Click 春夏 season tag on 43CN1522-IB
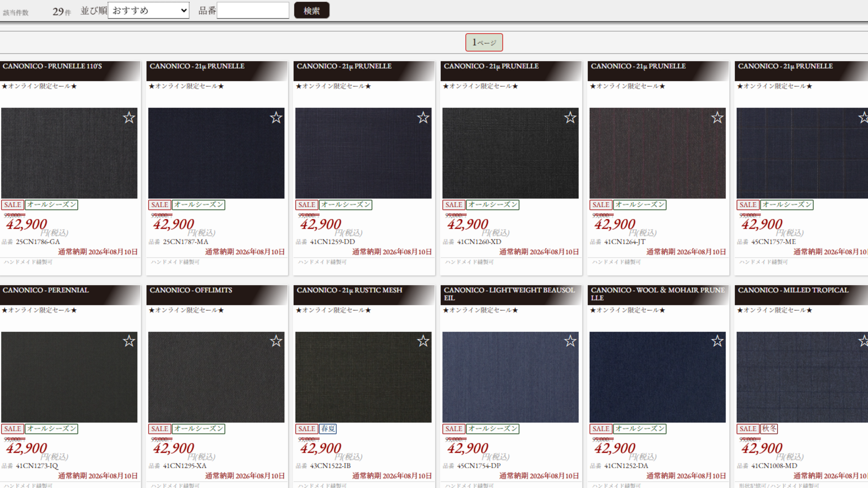Viewport: 868px width, 488px height. [x=328, y=429]
